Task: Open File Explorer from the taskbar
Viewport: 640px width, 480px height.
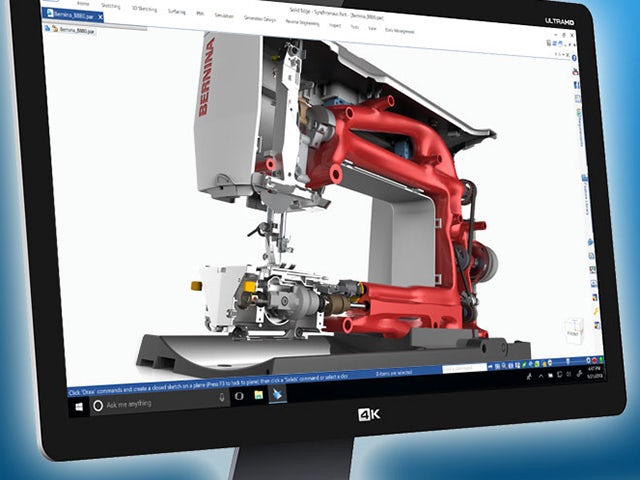Action: pyautogui.click(x=258, y=397)
